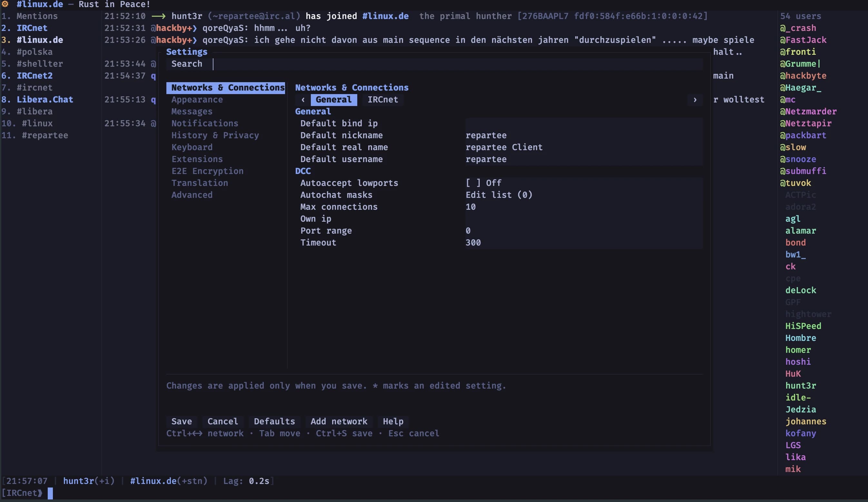Click the left chevron before General tab
This screenshot has height=502, width=868.
(x=303, y=100)
